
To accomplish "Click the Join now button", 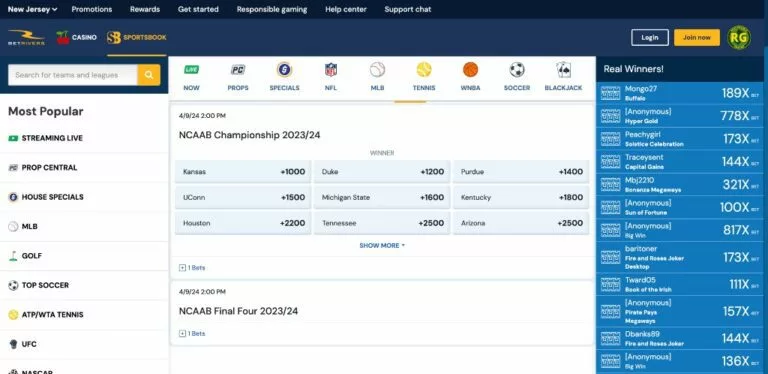I will pos(696,37).
